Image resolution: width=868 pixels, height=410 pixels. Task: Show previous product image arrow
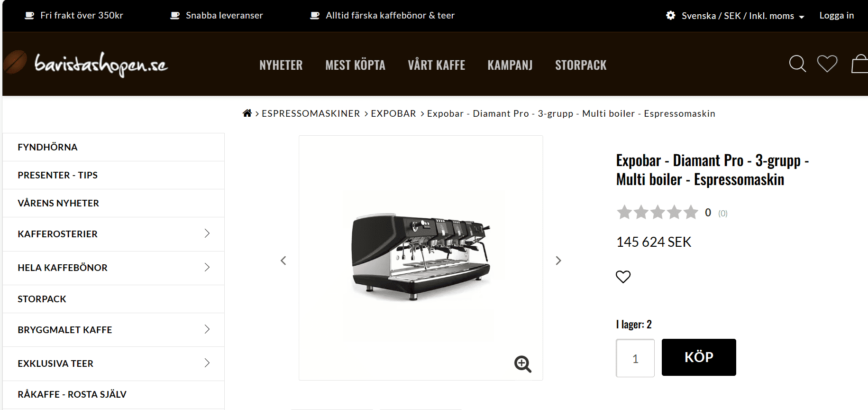[283, 261]
